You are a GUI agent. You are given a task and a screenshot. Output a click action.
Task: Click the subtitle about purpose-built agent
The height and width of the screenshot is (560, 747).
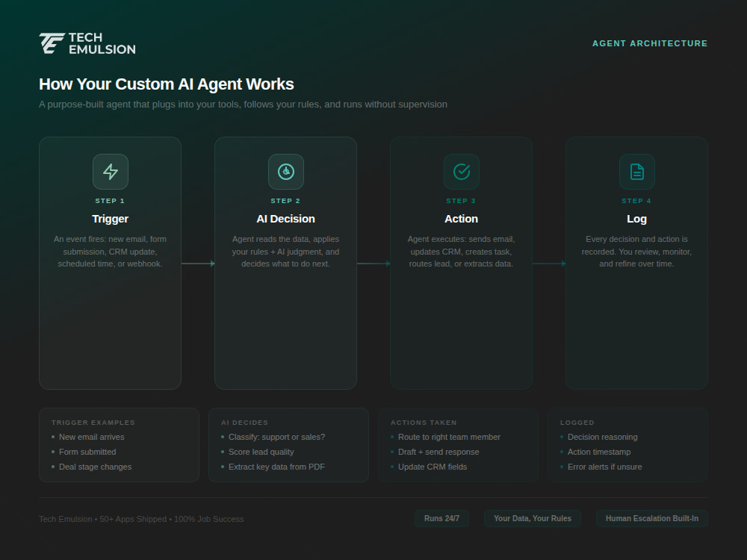click(x=243, y=105)
